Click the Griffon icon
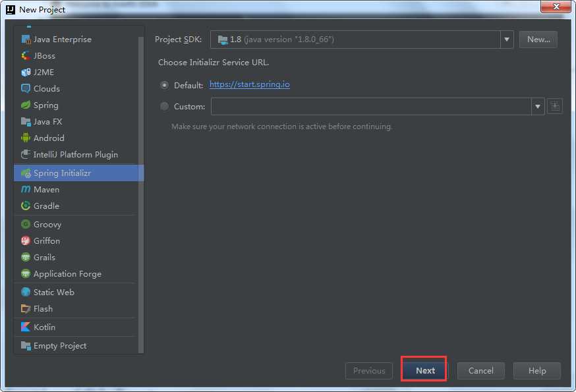Screen dimensions: 576x392 (26, 240)
